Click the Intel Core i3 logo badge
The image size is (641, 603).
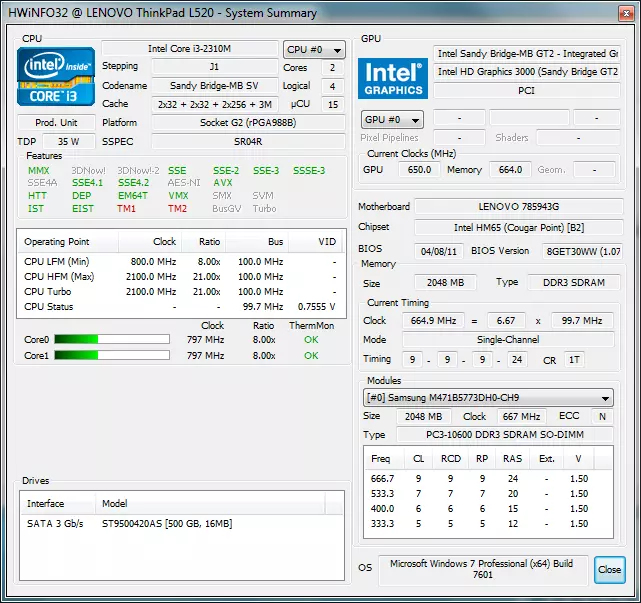(56, 76)
